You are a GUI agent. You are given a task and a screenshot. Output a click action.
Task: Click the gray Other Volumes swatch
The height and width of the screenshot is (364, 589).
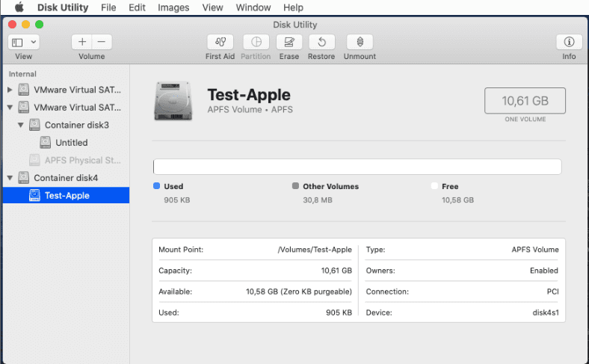click(296, 186)
